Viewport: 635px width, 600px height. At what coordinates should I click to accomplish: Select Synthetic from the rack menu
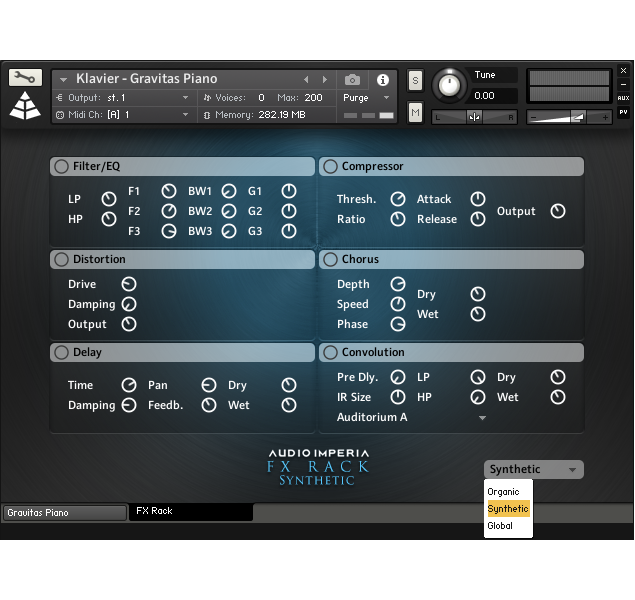(508, 509)
